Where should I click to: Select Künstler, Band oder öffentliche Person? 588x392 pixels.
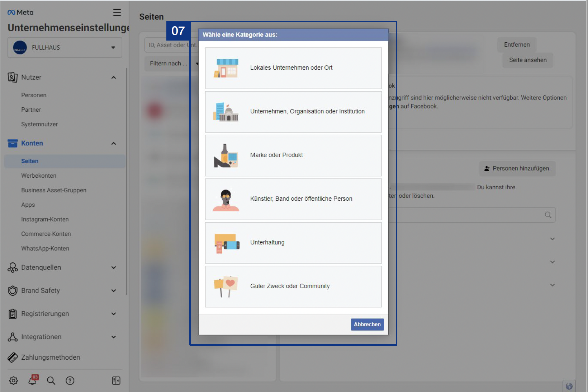301,199
